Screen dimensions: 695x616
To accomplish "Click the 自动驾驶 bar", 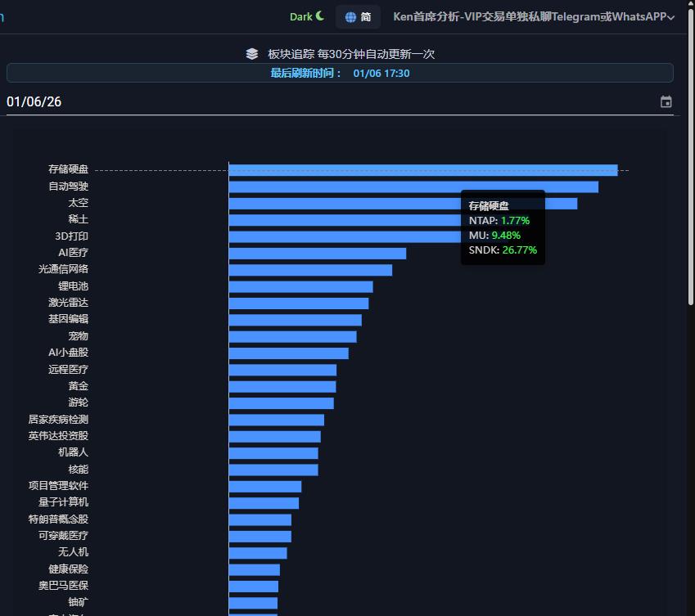I will point(413,187).
